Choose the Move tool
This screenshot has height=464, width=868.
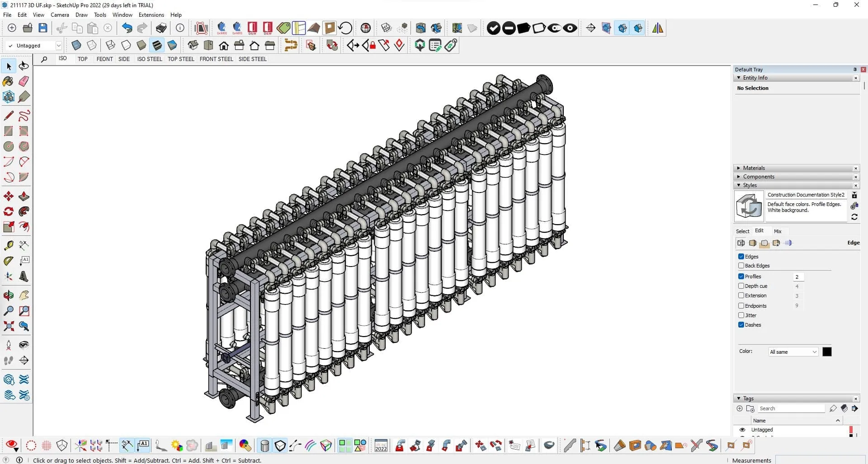(x=9, y=196)
